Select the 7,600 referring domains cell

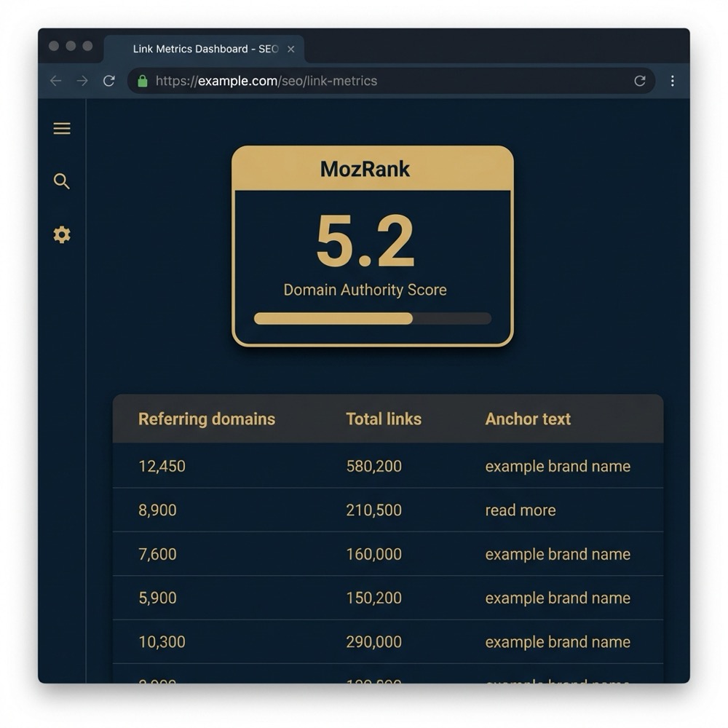(x=157, y=554)
